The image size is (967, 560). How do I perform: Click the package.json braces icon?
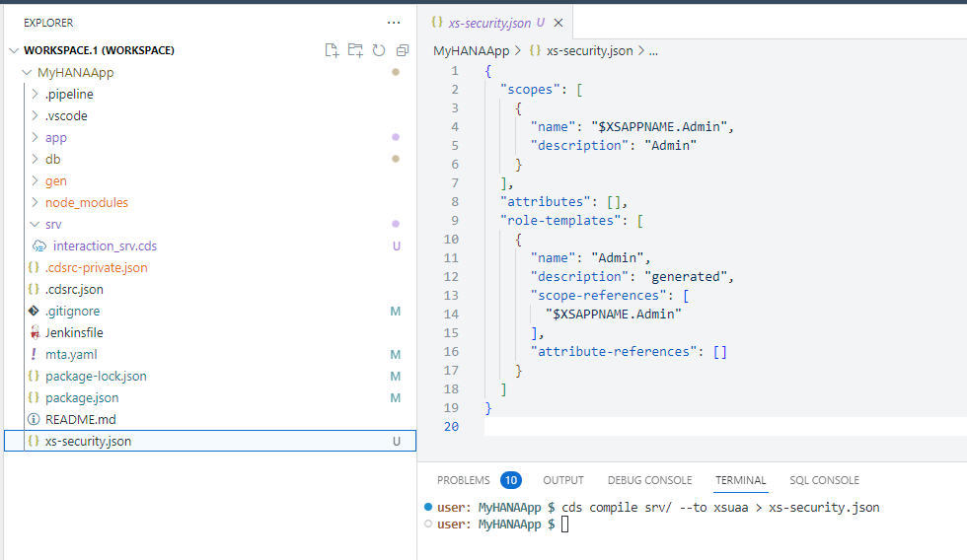click(34, 397)
